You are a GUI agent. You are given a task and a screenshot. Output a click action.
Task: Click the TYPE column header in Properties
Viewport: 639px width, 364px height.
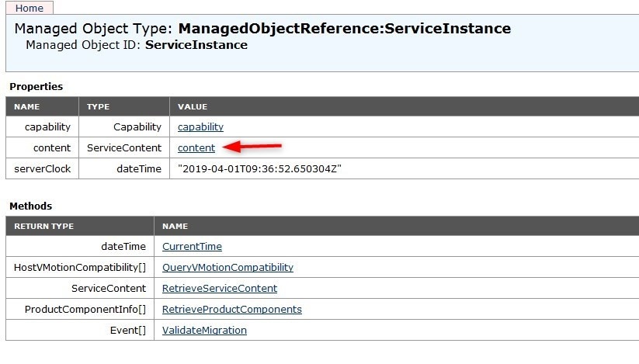98,106
